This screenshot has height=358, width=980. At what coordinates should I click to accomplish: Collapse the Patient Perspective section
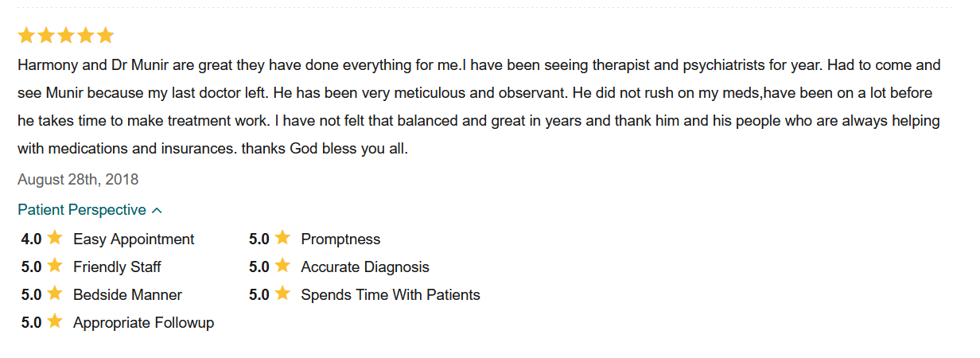pyautogui.click(x=82, y=210)
